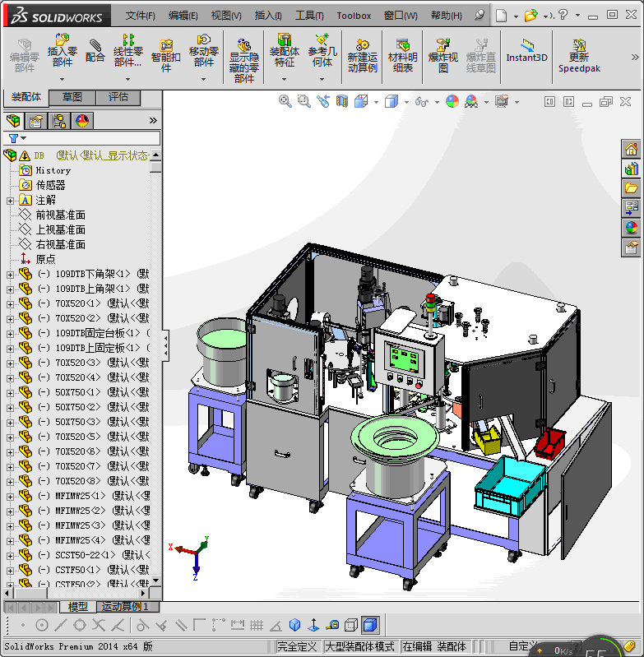Viewport: 644px width, 657px height.
Task: Click feature tree scroll down arrow
Action: 156,581
